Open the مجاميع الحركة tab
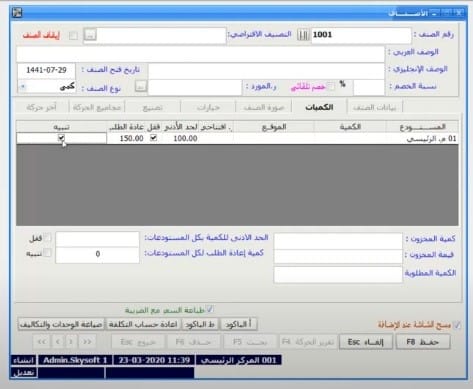This screenshot has height=389, width=473. [x=97, y=107]
